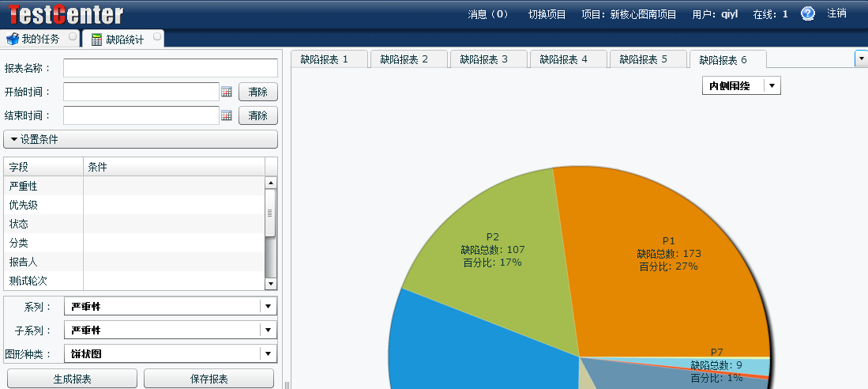Select the 优先级 condition row
This screenshot has height=389, width=868.
coord(134,205)
